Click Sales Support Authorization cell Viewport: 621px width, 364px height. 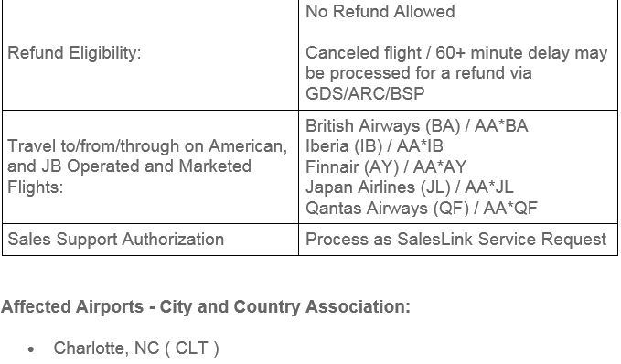150,240
